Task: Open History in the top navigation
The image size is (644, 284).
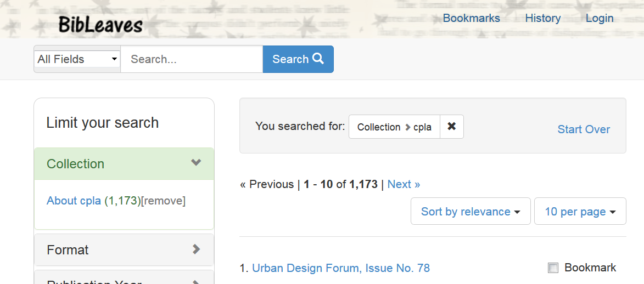Action: click(x=542, y=18)
